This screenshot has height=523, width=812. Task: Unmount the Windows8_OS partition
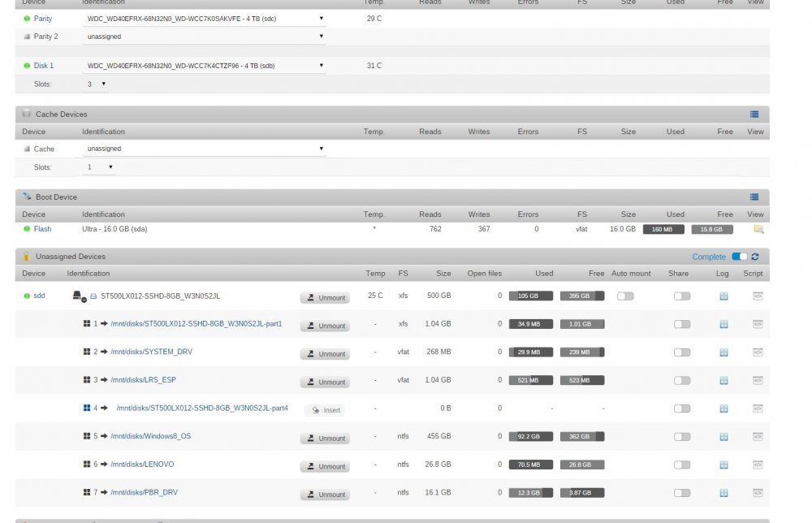[x=326, y=438]
